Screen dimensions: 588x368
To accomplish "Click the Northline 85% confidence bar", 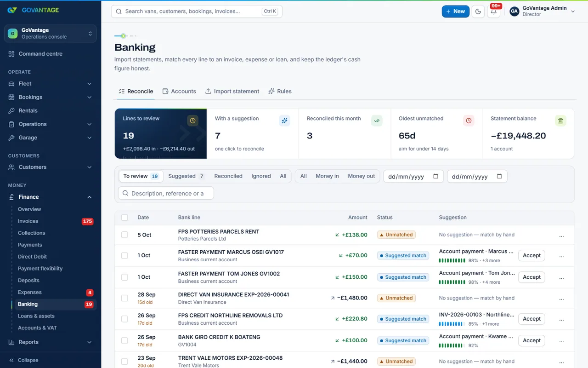I will 452,324.
